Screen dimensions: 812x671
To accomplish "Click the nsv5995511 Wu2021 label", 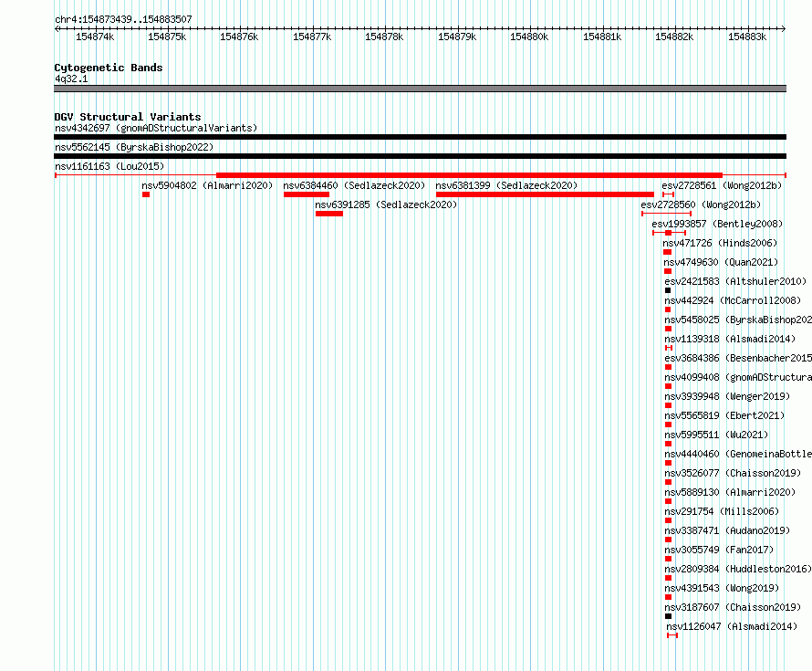I will point(717,435).
